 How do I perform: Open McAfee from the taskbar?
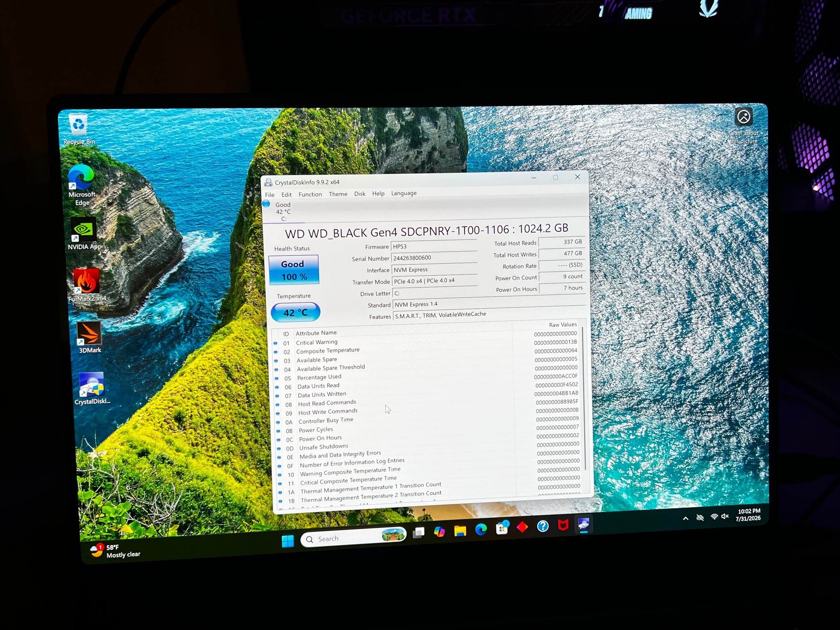pyautogui.click(x=563, y=525)
